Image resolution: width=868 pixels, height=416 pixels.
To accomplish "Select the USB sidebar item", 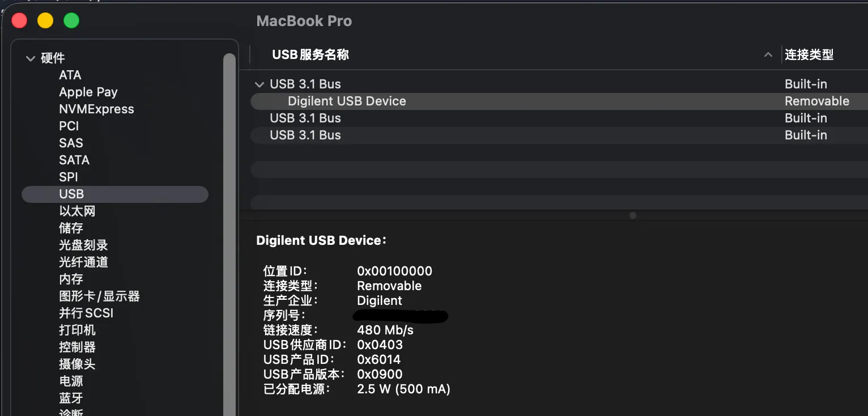I will 71,194.
